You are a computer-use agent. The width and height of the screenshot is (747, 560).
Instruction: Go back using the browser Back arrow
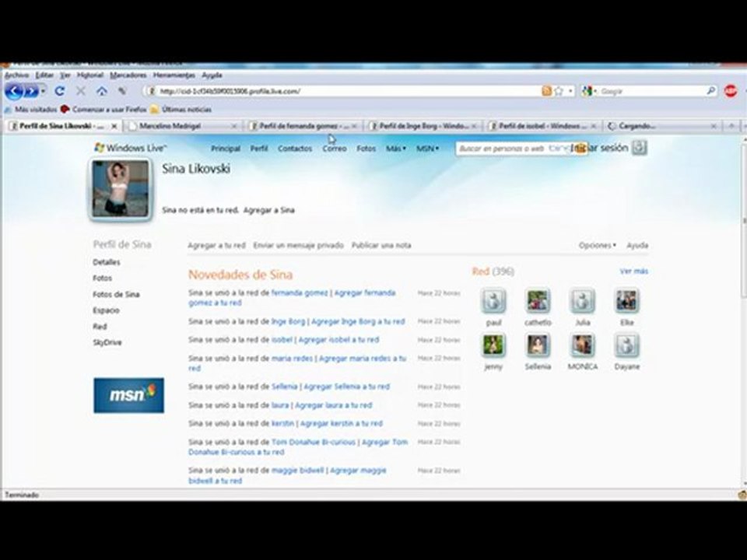pyautogui.click(x=14, y=90)
